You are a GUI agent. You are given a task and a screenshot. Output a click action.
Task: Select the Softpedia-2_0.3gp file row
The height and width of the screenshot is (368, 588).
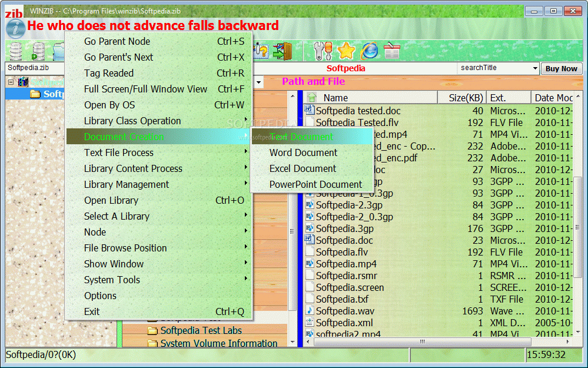point(438,217)
